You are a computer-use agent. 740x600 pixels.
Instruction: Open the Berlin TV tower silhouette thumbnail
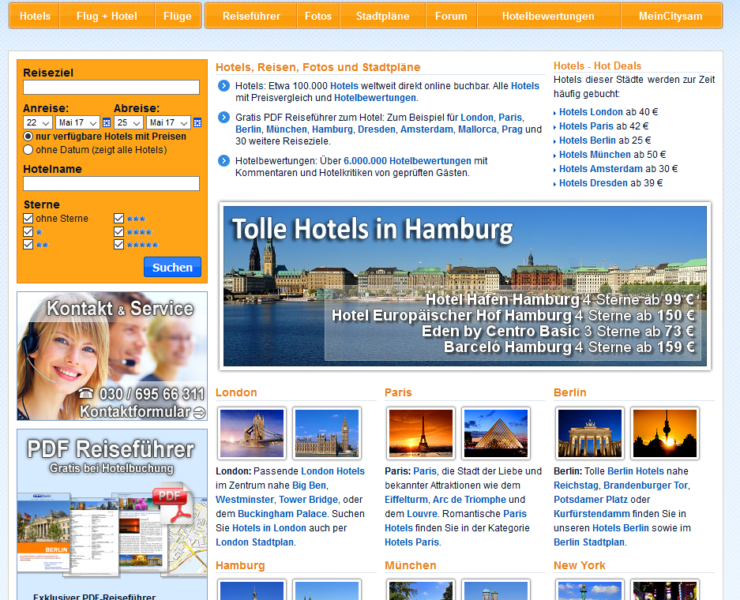click(x=664, y=433)
